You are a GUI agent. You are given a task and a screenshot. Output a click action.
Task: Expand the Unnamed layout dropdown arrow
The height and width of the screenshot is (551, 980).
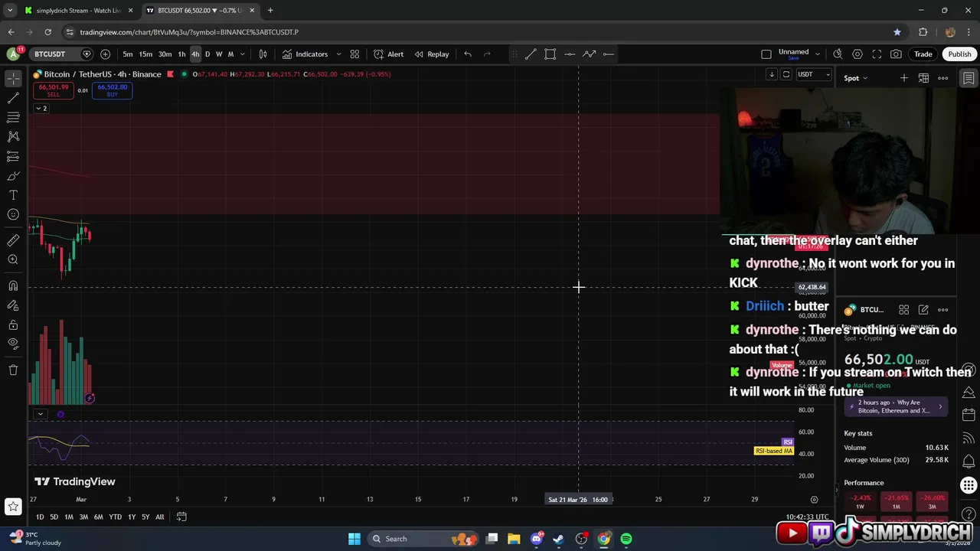pos(818,54)
